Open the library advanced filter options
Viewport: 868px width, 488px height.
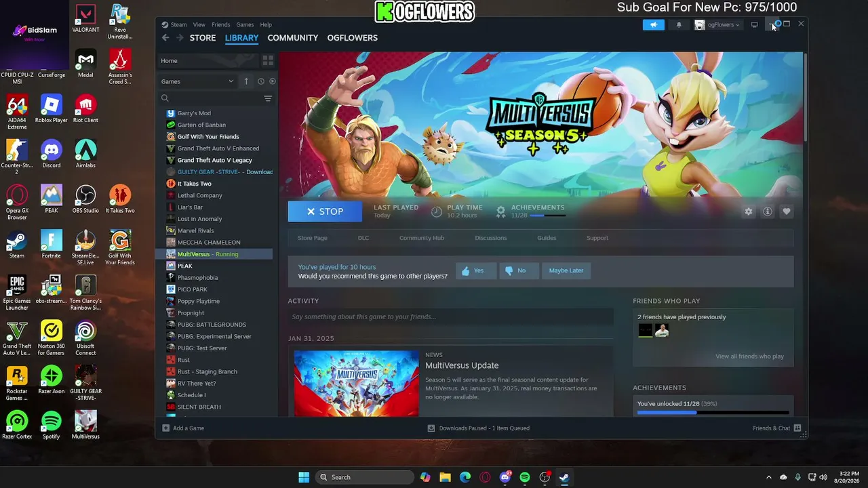268,98
